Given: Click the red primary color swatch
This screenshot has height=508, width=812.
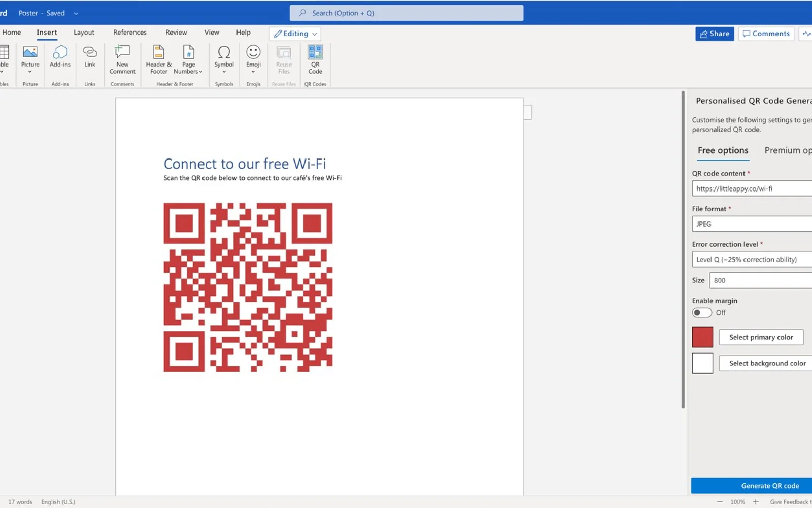Looking at the screenshot, I should 702,337.
